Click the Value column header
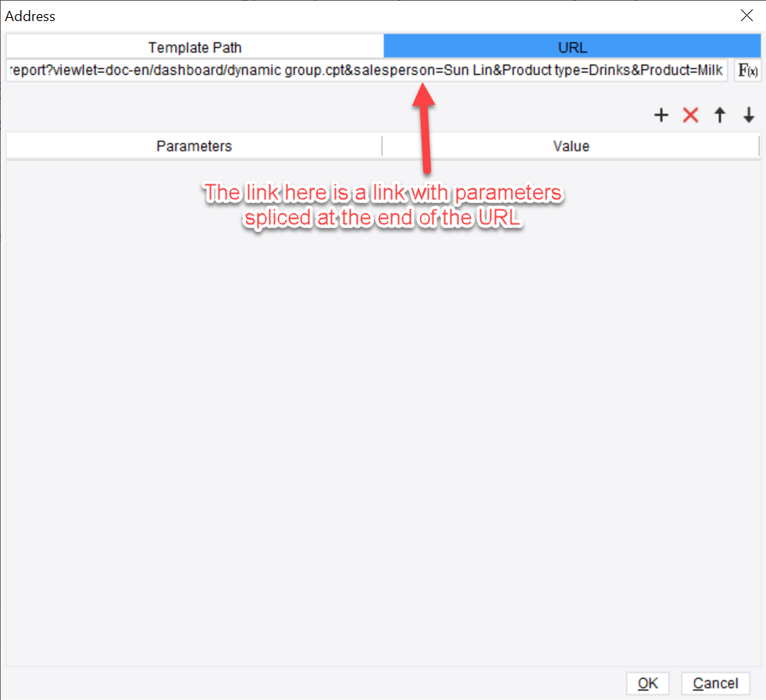This screenshot has height=700, width=766. (572, 146)
